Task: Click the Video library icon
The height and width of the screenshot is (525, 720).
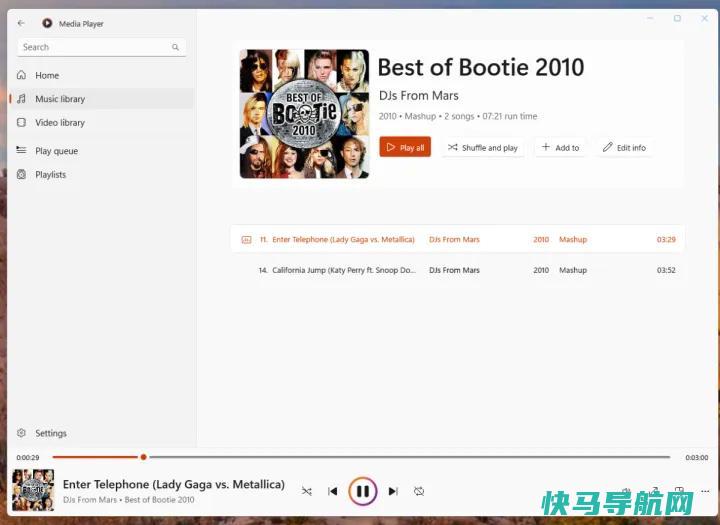Action: [x=21, y=122]
